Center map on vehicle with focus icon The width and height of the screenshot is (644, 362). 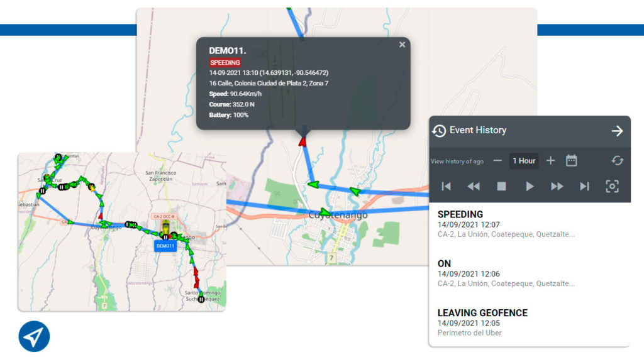point(612,186)
